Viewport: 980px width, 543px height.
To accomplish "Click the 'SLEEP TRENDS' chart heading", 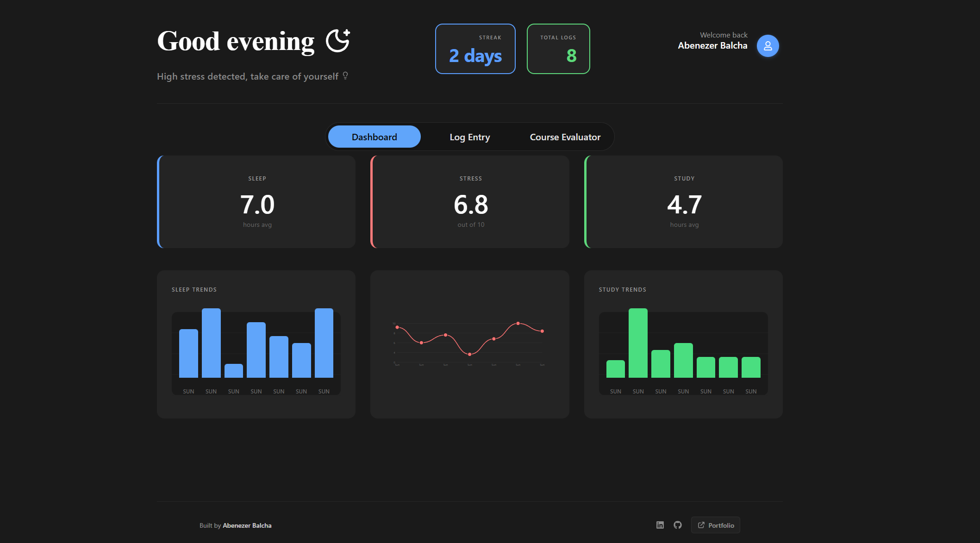I will point(194,290).
